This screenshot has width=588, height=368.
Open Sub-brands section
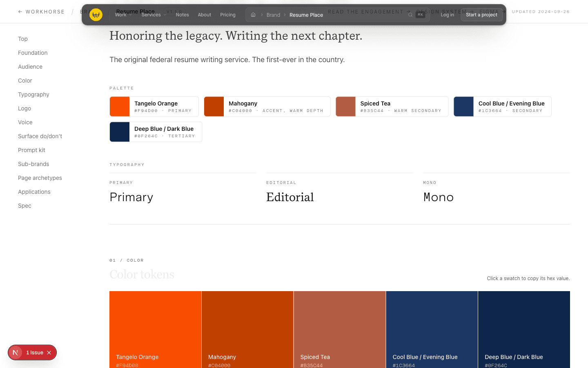33,164
